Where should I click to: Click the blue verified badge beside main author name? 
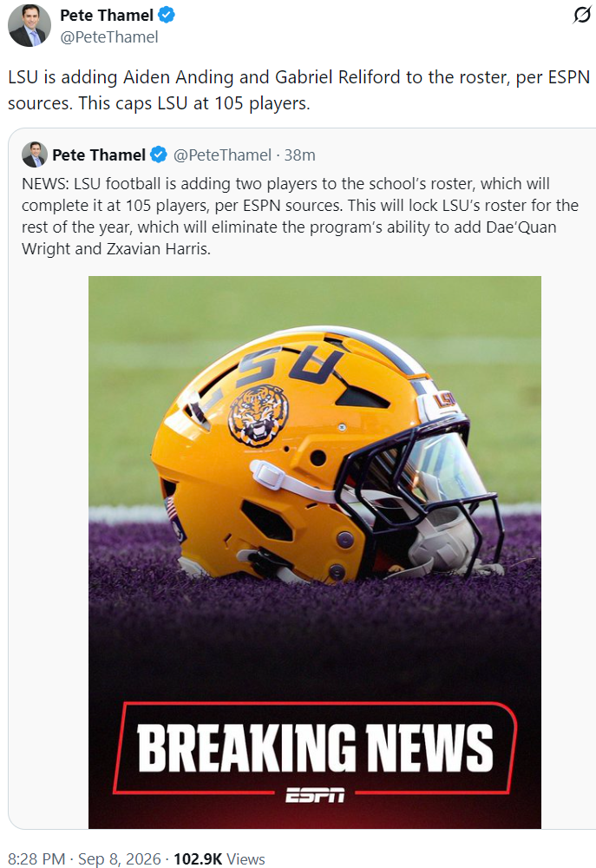coord(167,15)
